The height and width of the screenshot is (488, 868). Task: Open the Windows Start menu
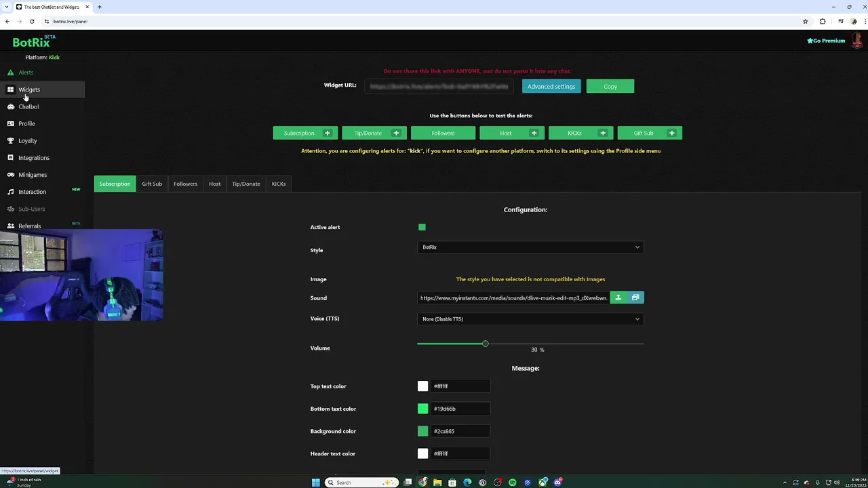[315, 483]
